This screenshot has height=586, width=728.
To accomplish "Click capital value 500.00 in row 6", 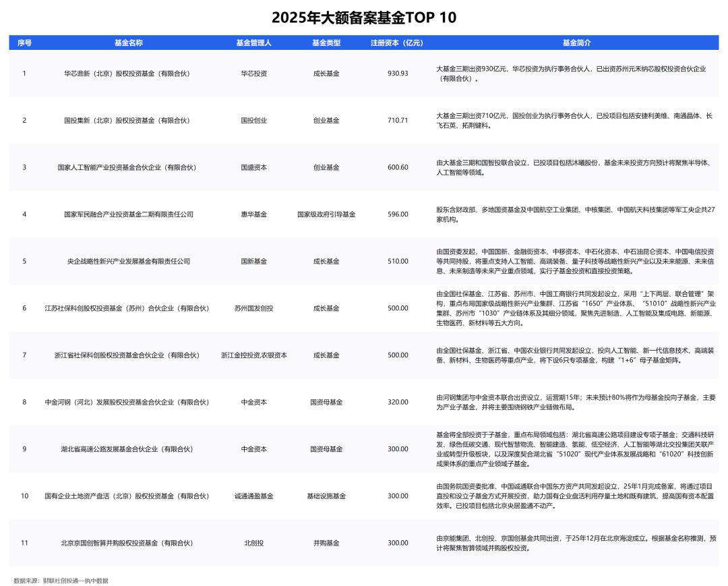I will coord(398,308).
